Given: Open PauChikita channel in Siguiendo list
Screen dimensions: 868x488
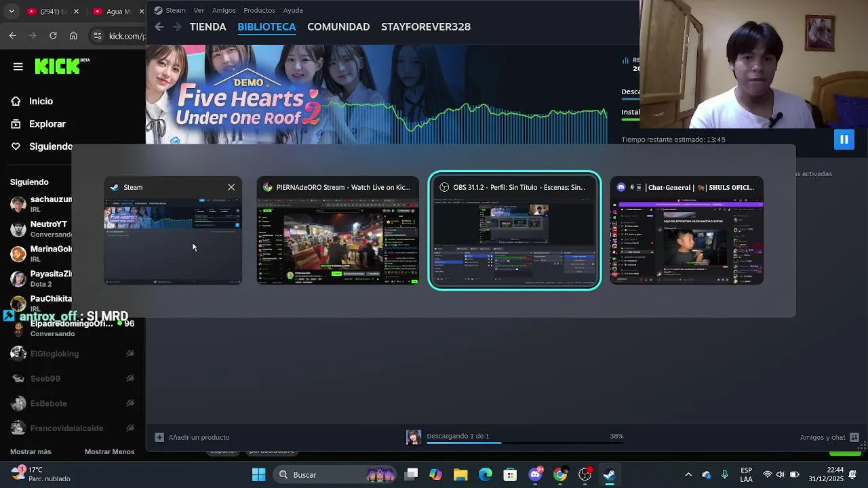Looking at the screenshot, I should 42,303.
